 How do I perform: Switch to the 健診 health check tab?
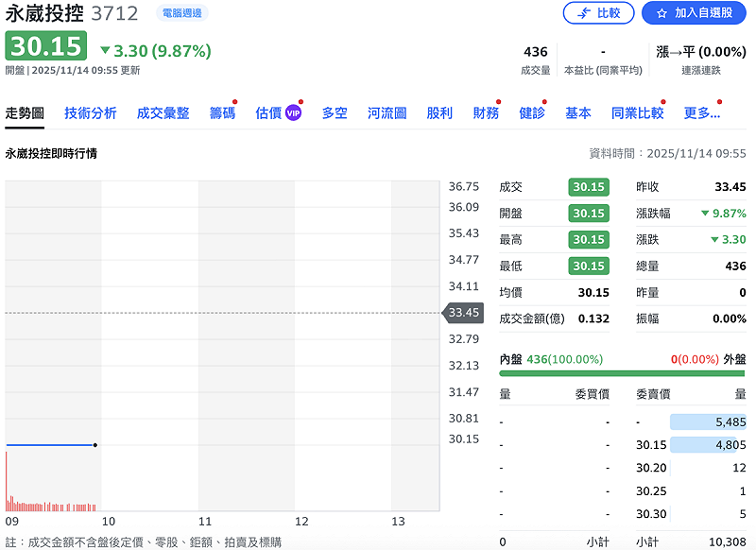coord(531,112)
